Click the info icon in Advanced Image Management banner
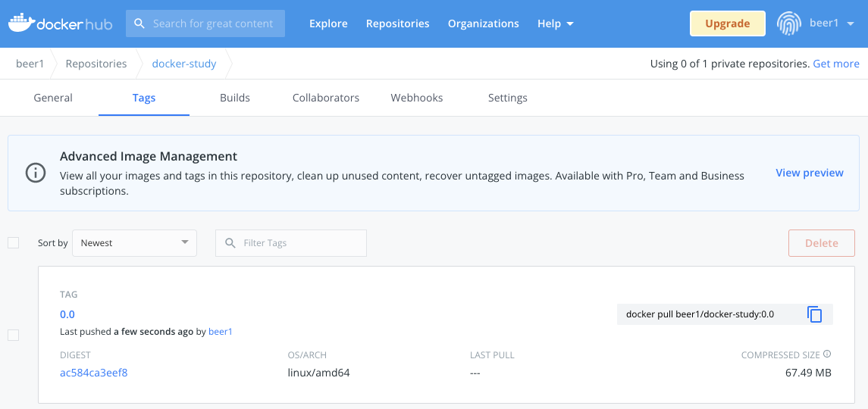 tap(36, 173)
